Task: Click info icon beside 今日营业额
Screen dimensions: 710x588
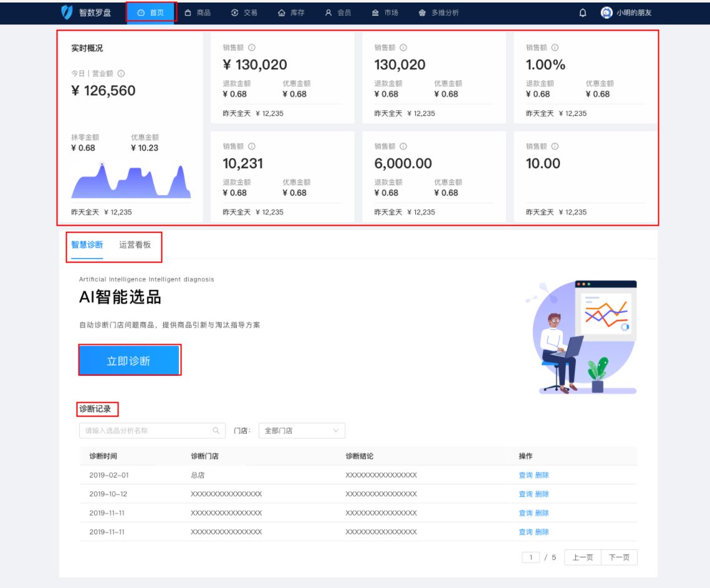Action: [x=121, y=74]
